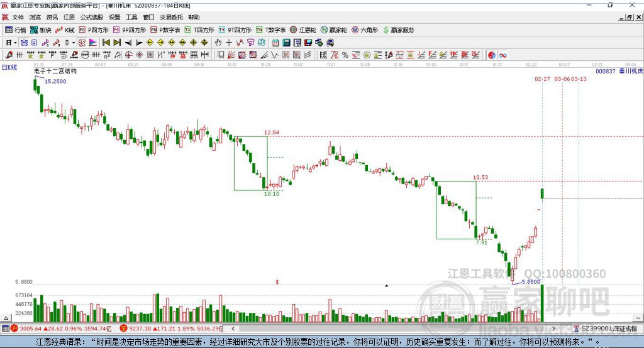The width and height of the screenshot is (644, 348).
Task: Open the 六角形 hexagon tool
Action: pyautogui.click(x=365, y=30)
